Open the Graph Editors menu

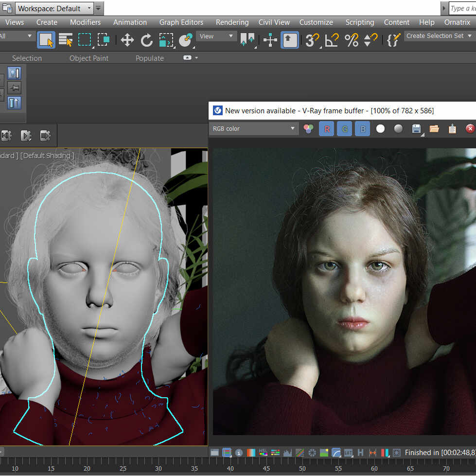(181, 22)
